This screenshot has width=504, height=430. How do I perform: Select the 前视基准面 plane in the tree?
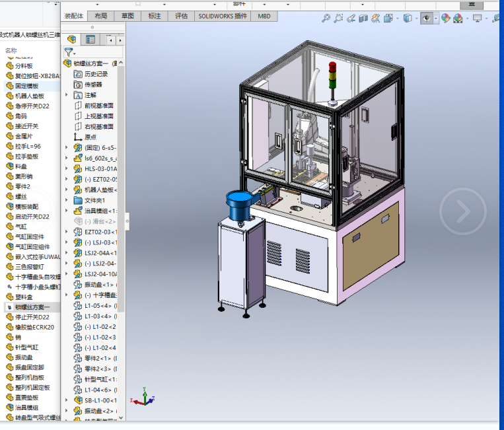point(98,106)
